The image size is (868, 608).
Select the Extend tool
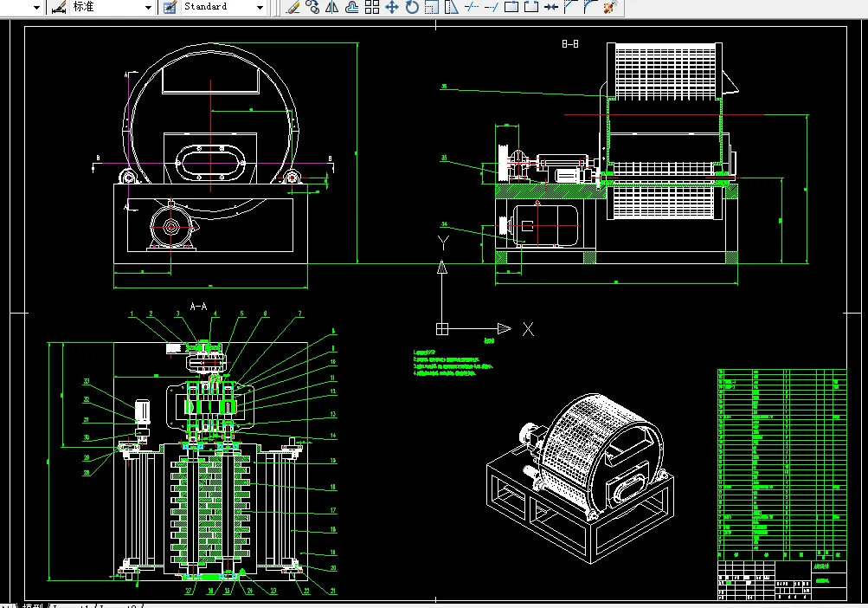point(492,7)
